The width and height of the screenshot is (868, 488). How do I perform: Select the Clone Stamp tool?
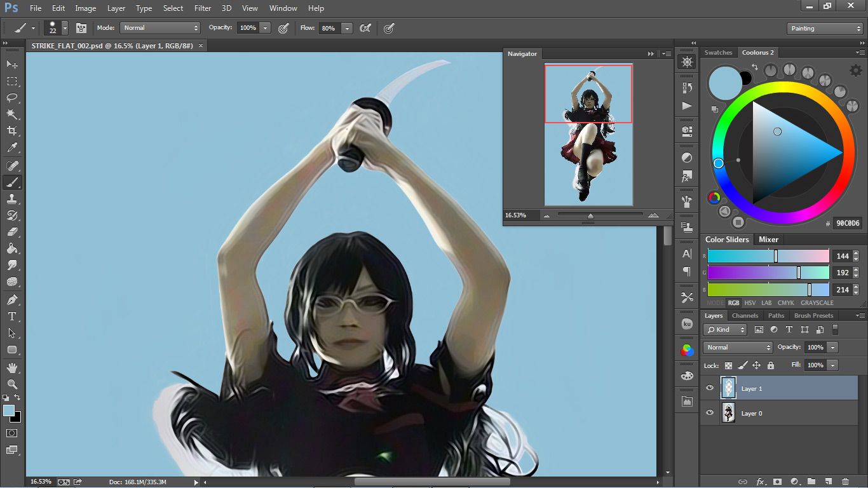12,199
